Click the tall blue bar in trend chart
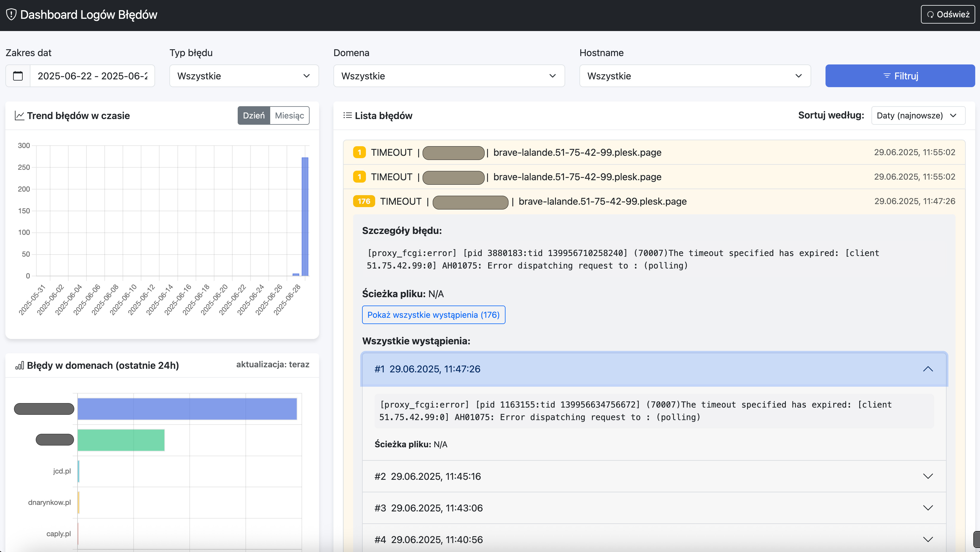 pos(305,216)
